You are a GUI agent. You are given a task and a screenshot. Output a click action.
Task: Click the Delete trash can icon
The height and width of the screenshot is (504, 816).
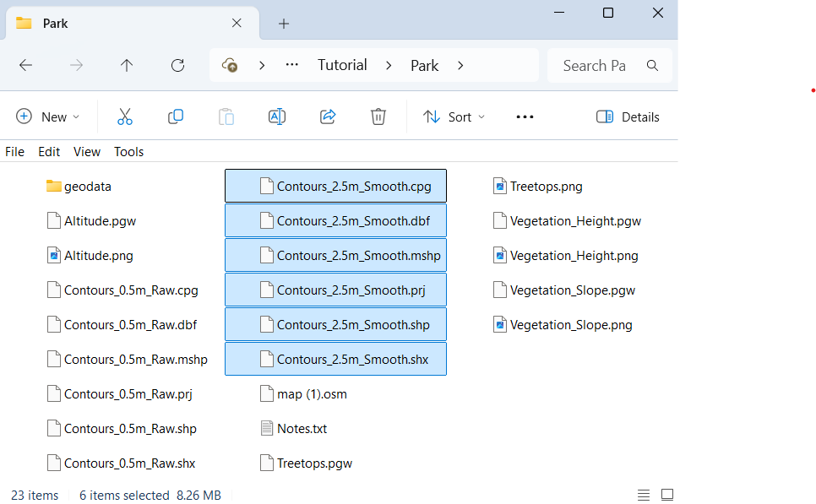point(378,117)
